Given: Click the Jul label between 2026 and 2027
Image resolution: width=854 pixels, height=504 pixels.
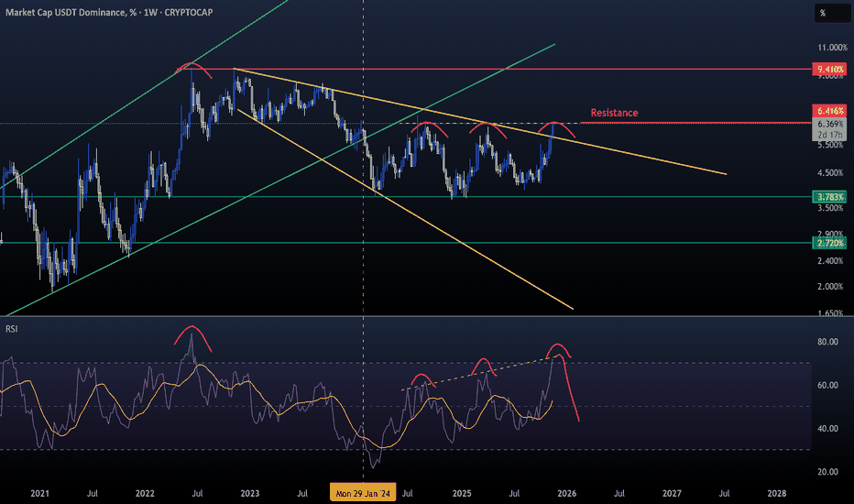Looking at the screenshot, I should click(x=619, y=494).
